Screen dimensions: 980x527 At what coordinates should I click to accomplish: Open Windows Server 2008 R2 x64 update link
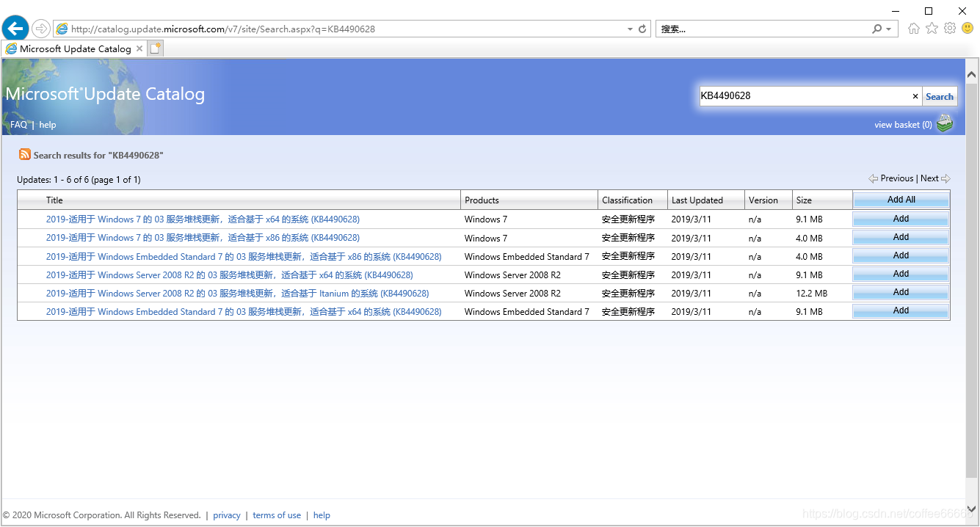tap(230, 275)
